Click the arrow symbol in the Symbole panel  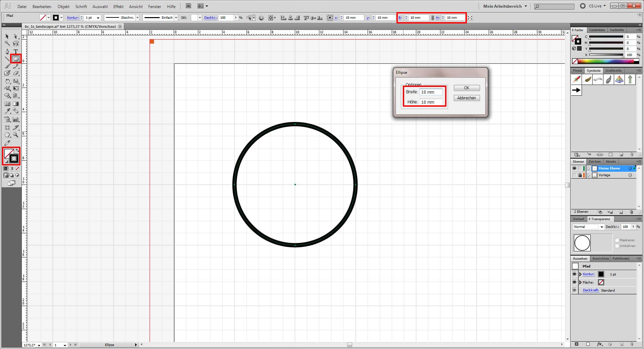click(576, 90)
